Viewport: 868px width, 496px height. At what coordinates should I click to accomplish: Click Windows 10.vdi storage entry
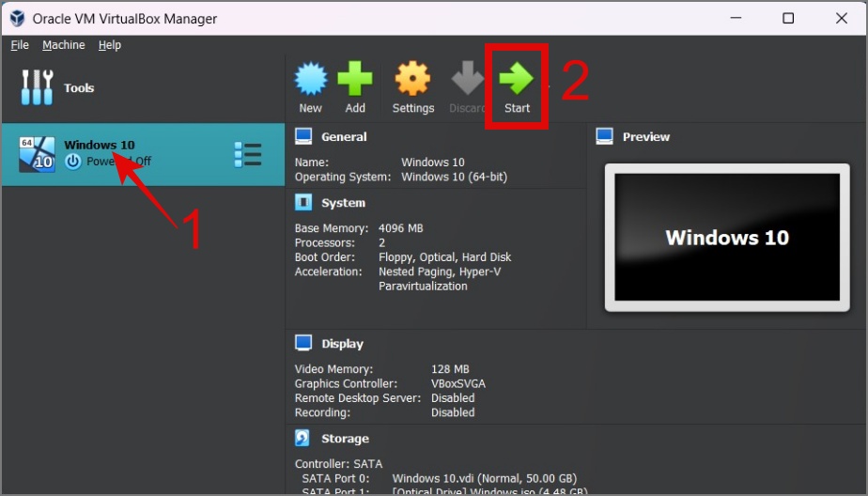pos(485,478)
